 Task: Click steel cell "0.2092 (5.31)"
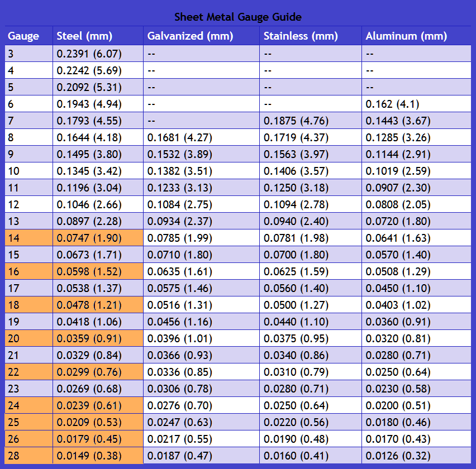coord(98,87)
